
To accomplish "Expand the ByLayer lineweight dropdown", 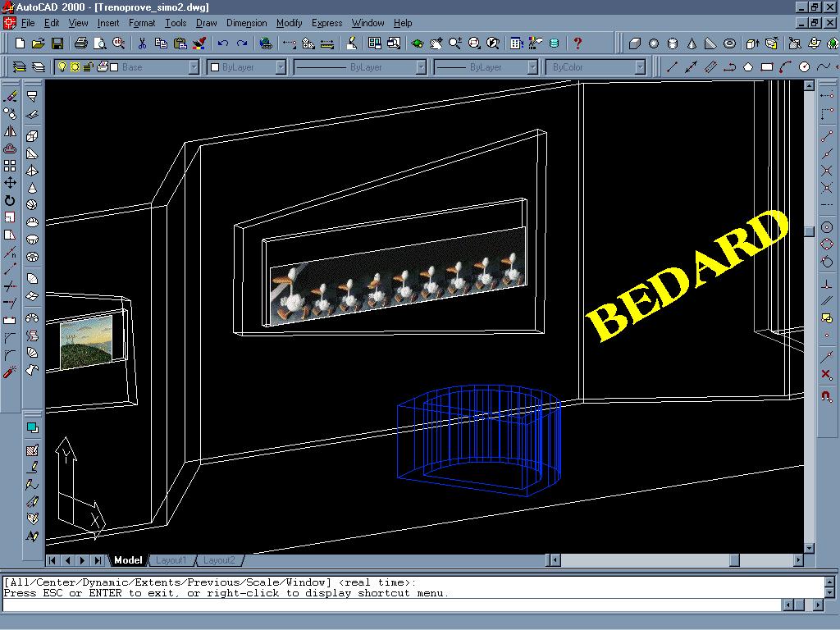I will pos(532,67).
